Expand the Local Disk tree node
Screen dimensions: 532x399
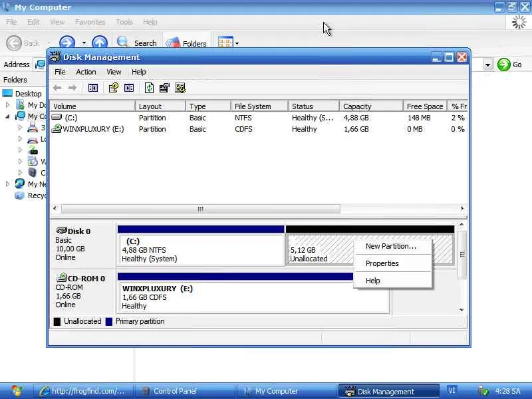pos(20,139)
